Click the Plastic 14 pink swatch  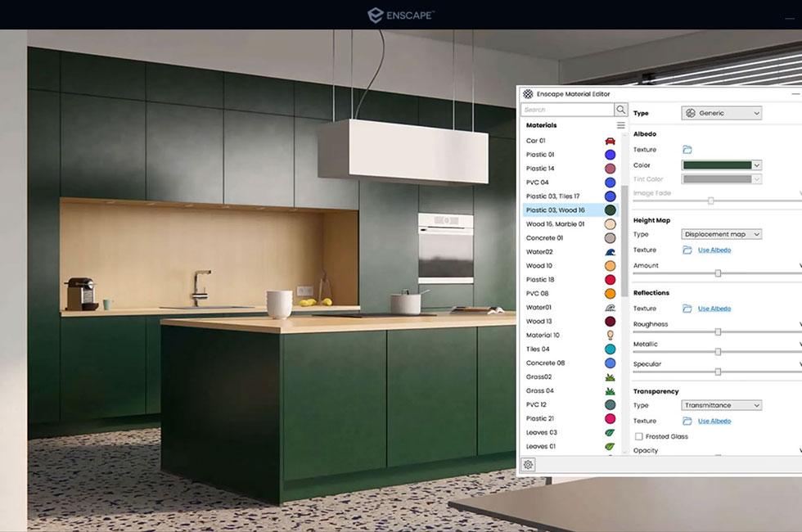611,169
